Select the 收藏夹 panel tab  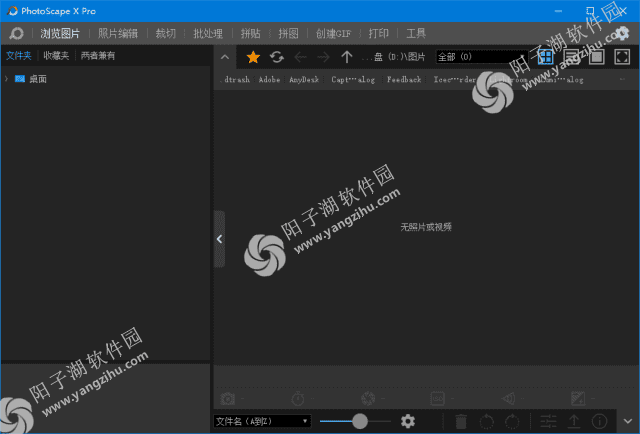56,56
